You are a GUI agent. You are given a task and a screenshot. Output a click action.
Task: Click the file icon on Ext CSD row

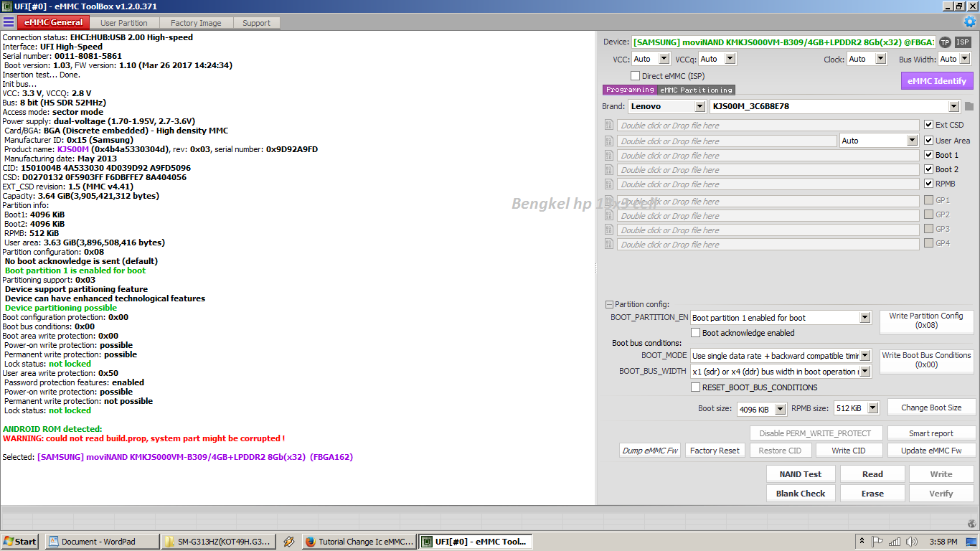(x=610, y=126)
